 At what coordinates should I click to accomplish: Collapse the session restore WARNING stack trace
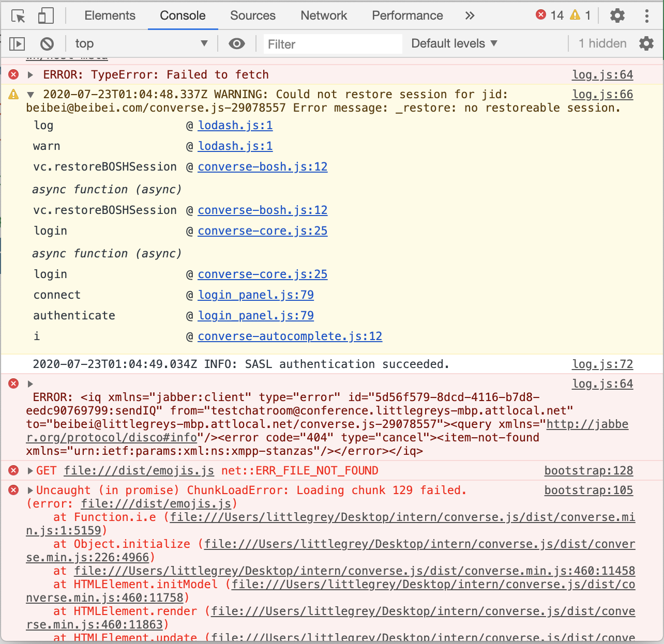click(31, 95)
